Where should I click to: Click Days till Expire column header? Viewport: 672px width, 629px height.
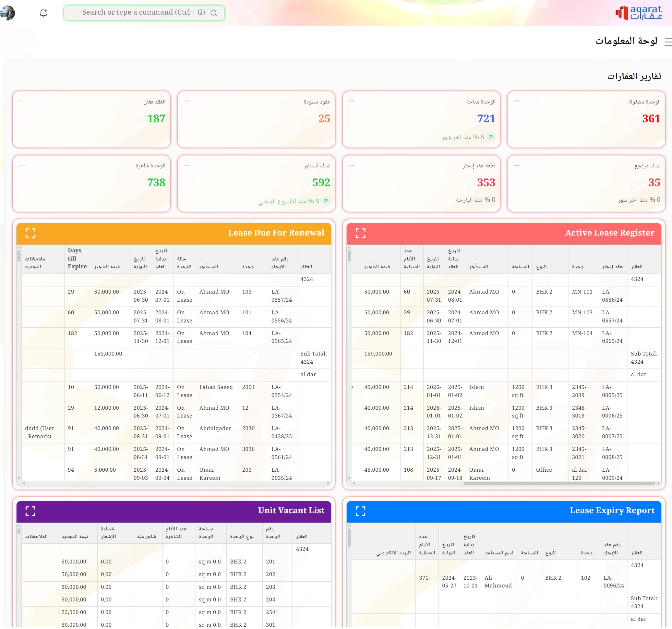coord(77,259)
